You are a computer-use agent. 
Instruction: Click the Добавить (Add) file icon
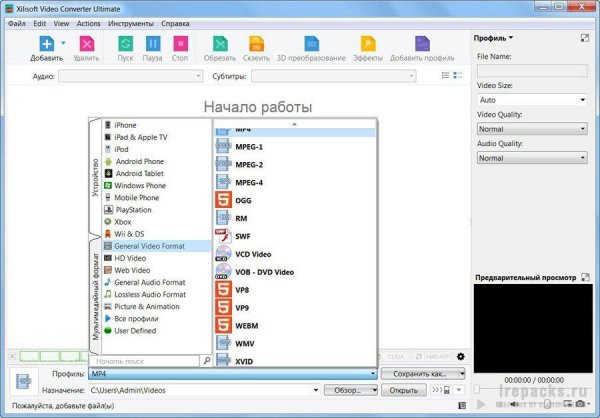click(x=47, y=44)
